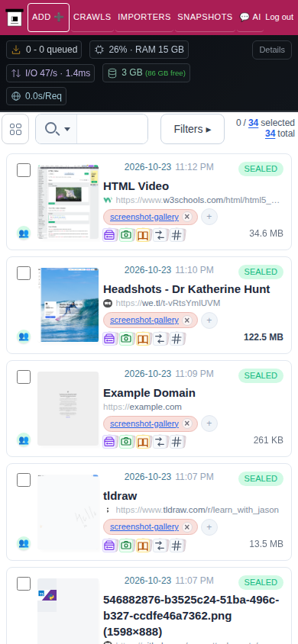Check the tldraw snapshot checkbox
298x644 pixels.
point(24,480)
